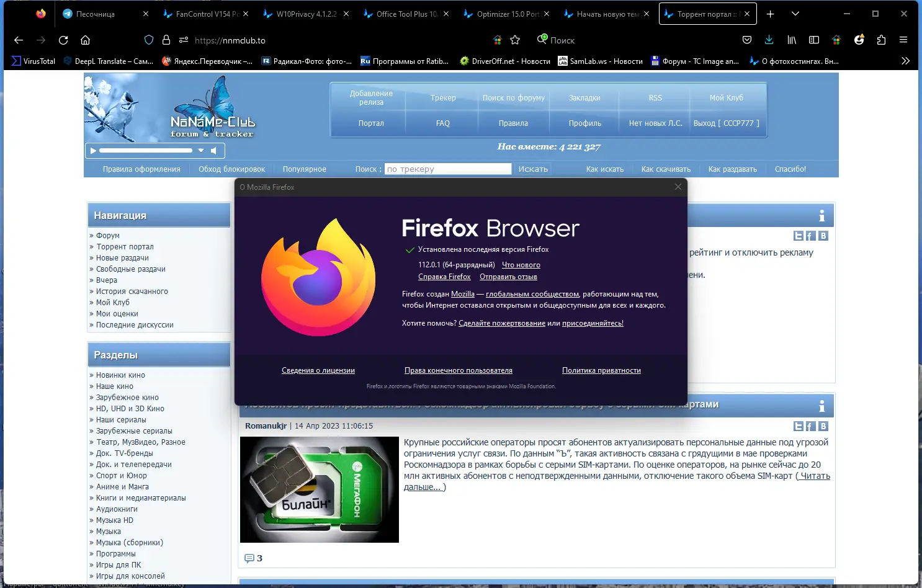Show more bookmarks via overflow chevron
This screenshot has width=922, height=588.
click(905, 61)
